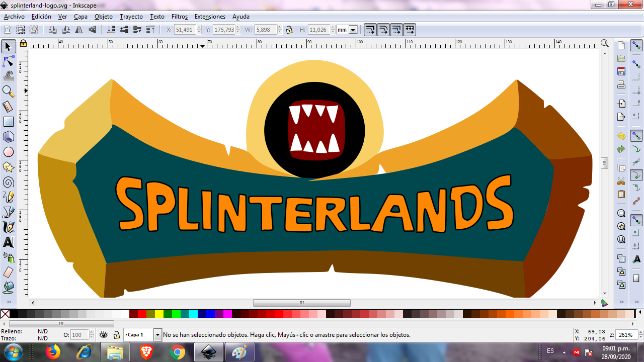Click the horizontal canvas scrollbar thumb
This screenshot has height=362, width=644.
[302, 303]
